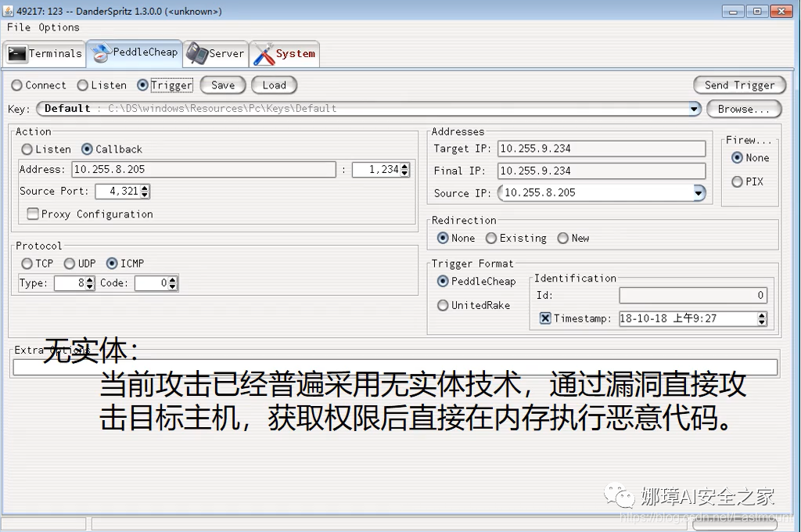Click the System tab tools icon

click(x=264, y=54)
